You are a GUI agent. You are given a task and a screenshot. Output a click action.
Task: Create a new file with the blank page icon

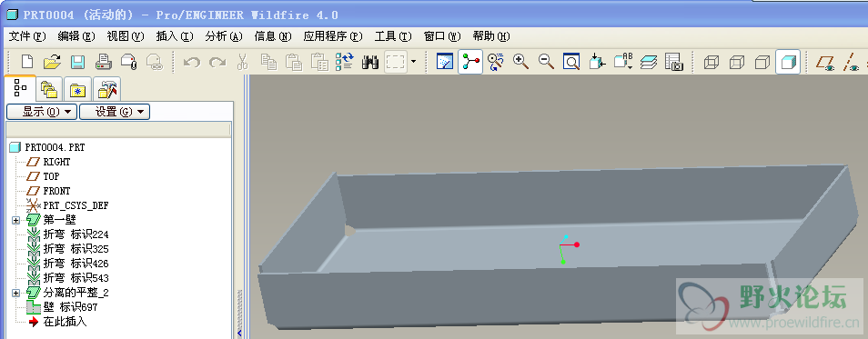point(27,62)
